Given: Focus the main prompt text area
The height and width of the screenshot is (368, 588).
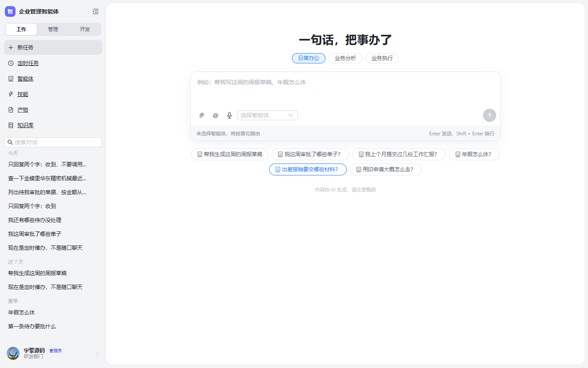Looking at the screenshot, I should tap(345, 91).
